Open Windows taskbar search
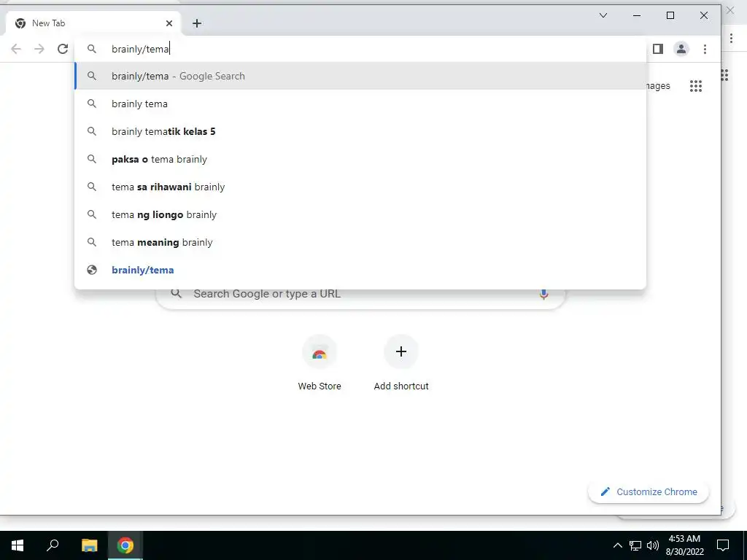The width and height of the screenshot is (747, 560). point(53,545)
